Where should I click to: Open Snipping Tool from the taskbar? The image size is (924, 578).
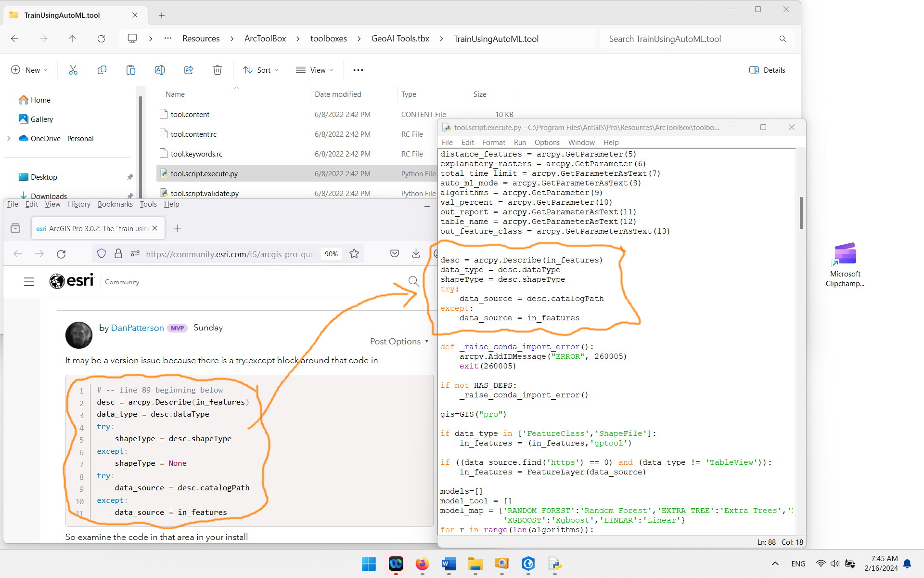(501, 564)
